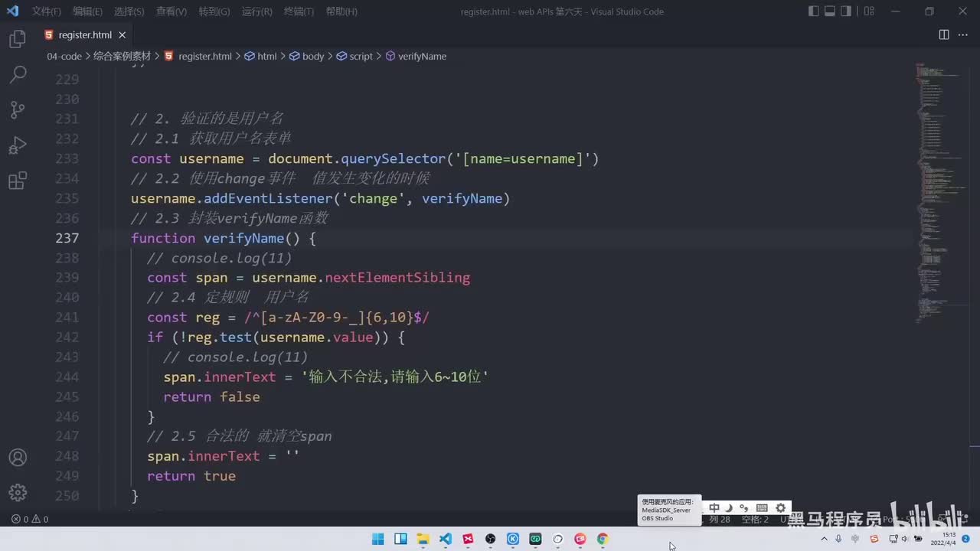Open the Source Control view
The width and height of the screenshot is (980, 551).
(x=18, y=109)
